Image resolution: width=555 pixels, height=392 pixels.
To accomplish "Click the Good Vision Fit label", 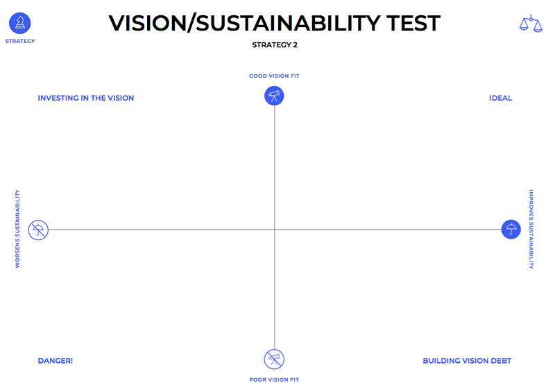I will pyautogui.click(x=274, y=76).
